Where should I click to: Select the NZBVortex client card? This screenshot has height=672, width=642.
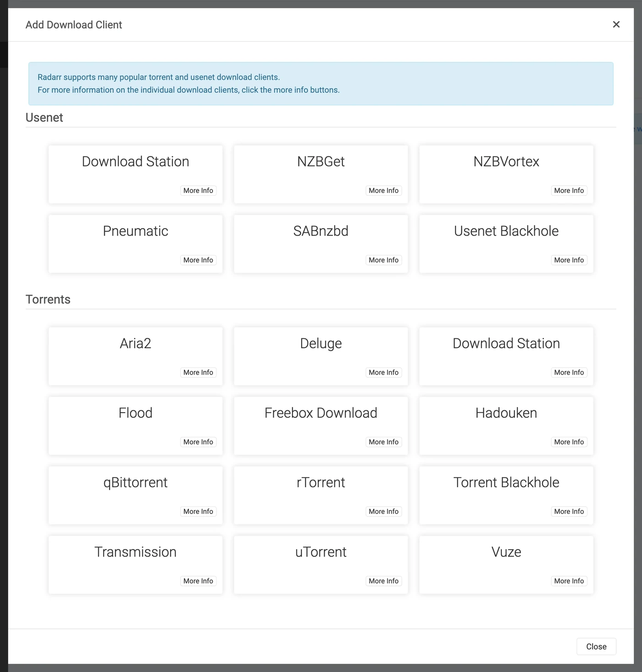coord(506,174)
